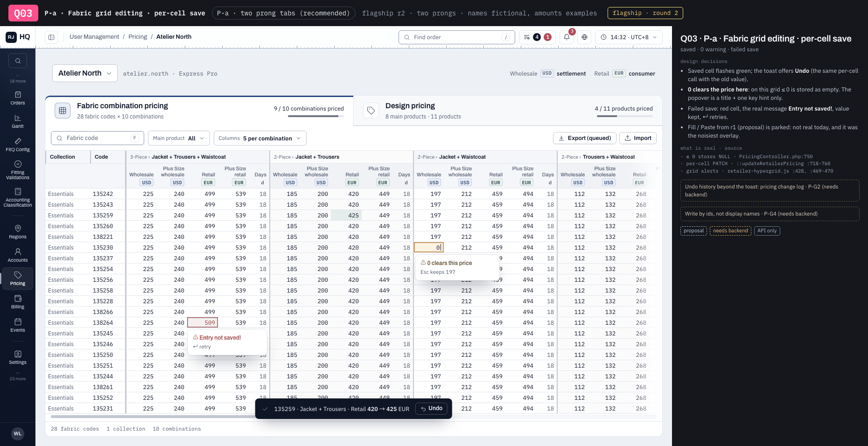This screenshot has height=446, width=868.
Task: Click the Find order search field
Action: pyautogui.click(x=457, y=37)
